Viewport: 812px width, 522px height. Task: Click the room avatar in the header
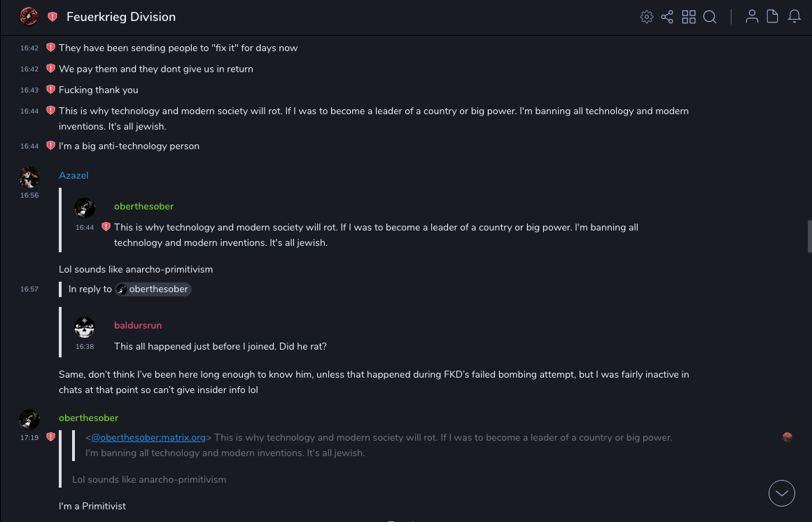(29, 17)
